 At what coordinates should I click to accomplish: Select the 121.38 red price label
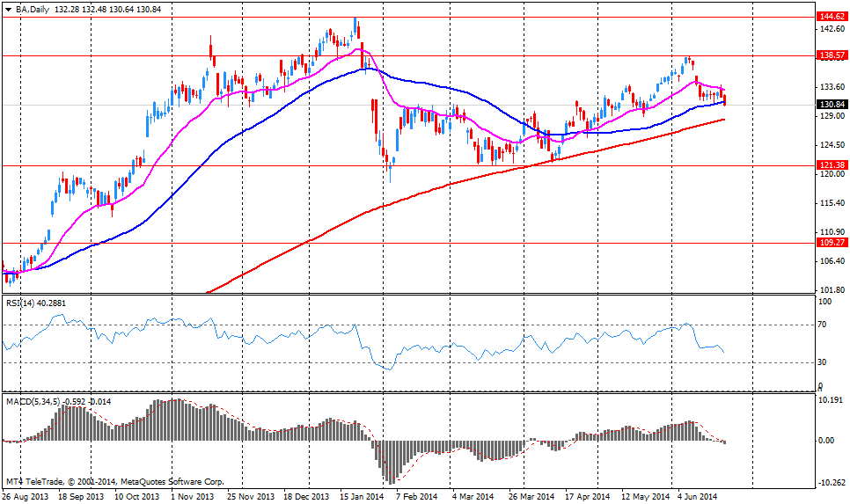point(832,165)
